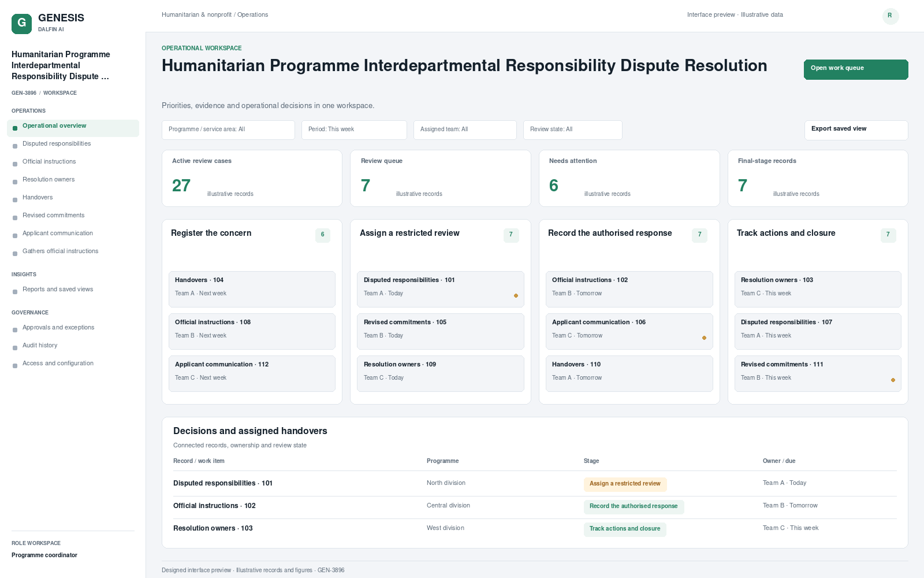Click the Genesis G logo icon

pos(21,24)
